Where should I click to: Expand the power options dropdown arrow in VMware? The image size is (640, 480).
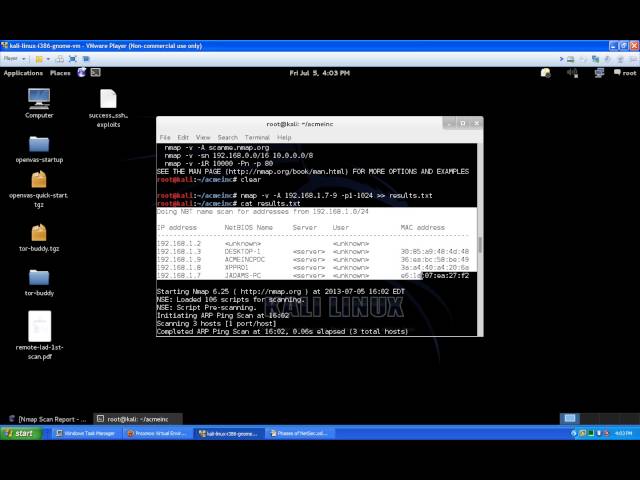pyautogui.click(x=48, y=59)
